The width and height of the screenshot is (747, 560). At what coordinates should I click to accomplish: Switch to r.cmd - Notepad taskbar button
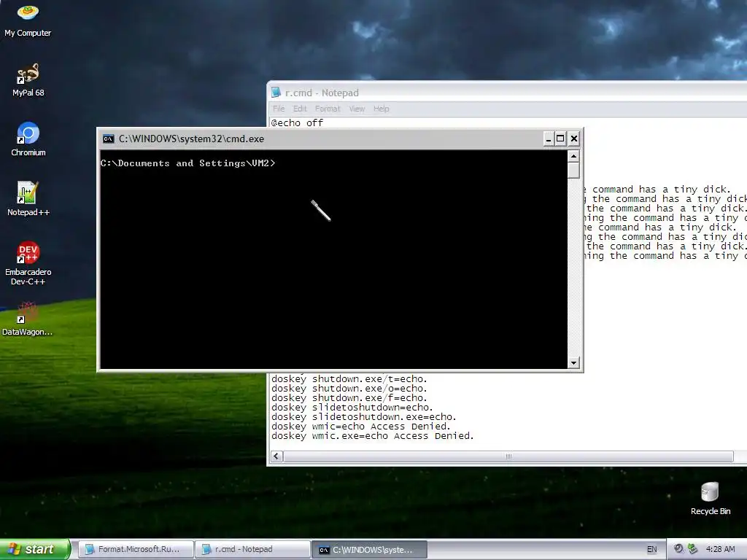253,549
